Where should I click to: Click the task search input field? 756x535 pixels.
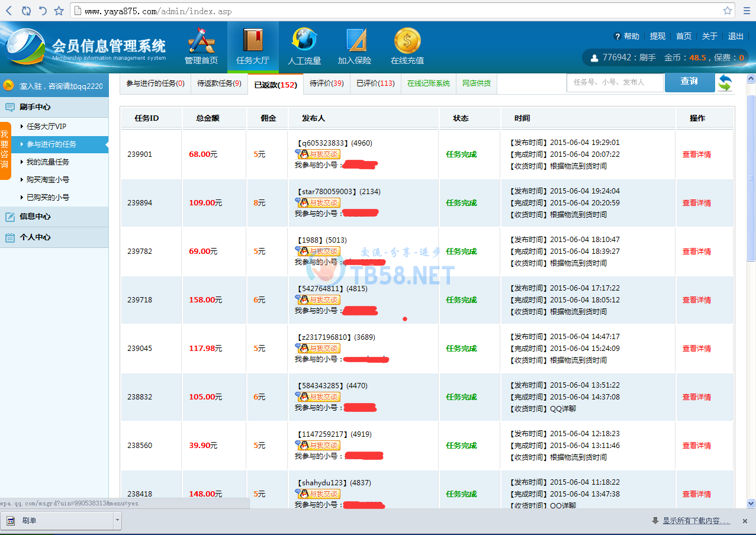tap(615, 82)
